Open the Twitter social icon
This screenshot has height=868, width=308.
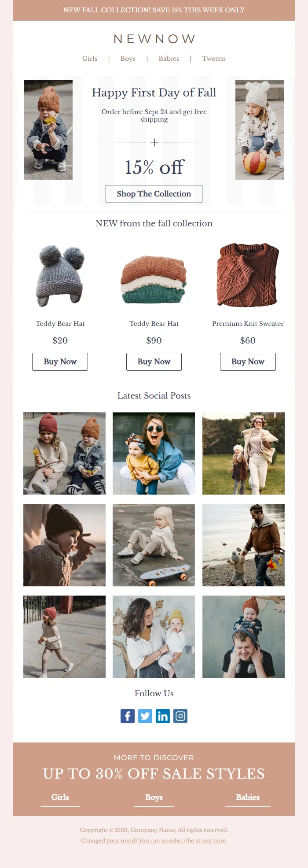pos(145,716)
